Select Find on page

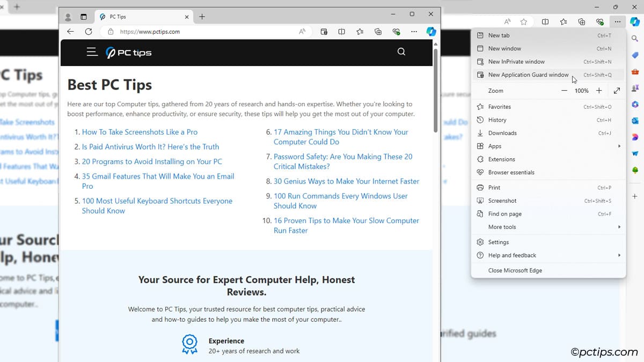coord(548,214)
